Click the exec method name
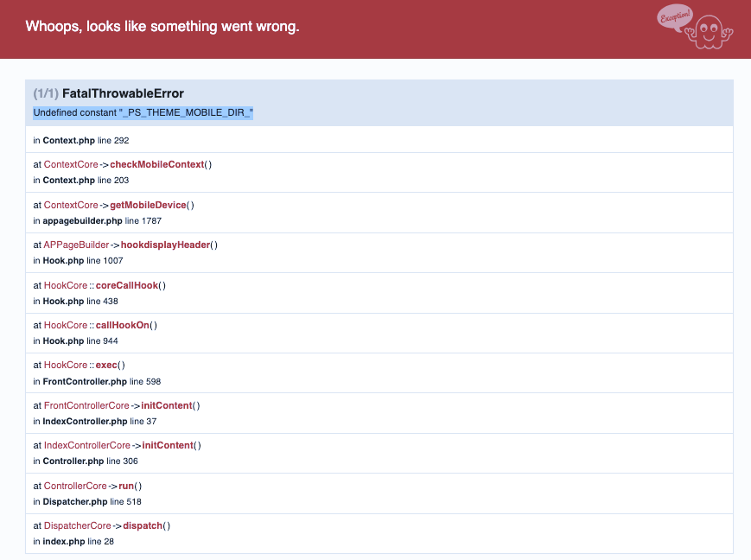751x560 pixels. [106, 365]
